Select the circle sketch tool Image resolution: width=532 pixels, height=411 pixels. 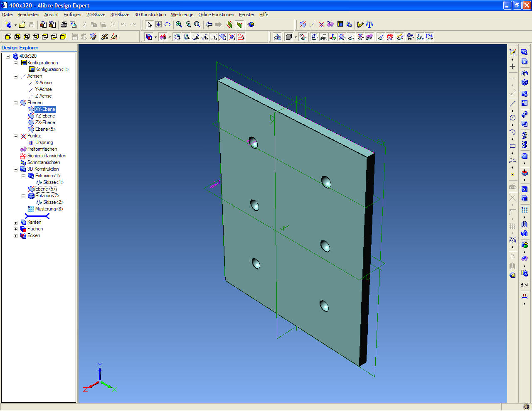point(512,118)
